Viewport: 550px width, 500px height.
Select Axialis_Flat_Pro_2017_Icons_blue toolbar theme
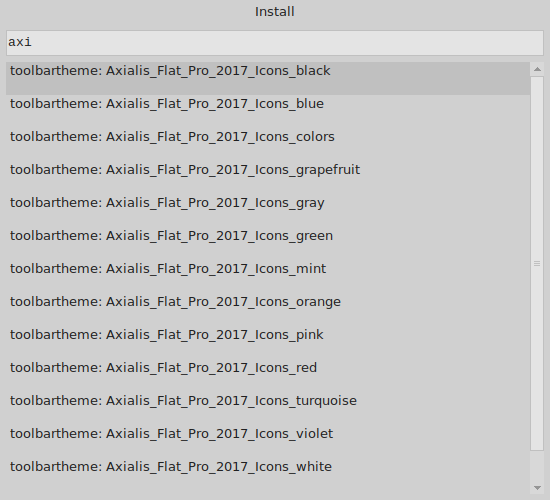[268, 111]
